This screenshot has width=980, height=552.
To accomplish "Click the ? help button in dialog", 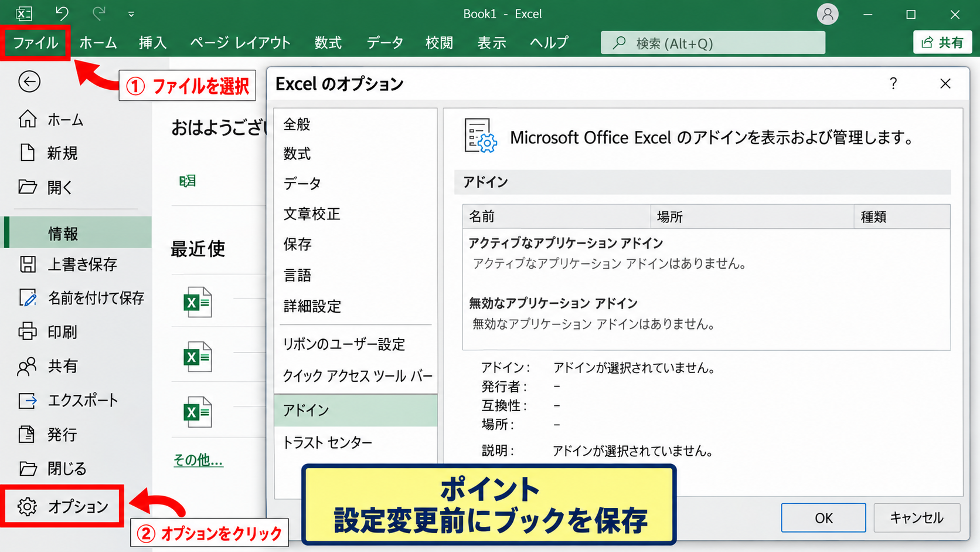I will click(893, 83).
